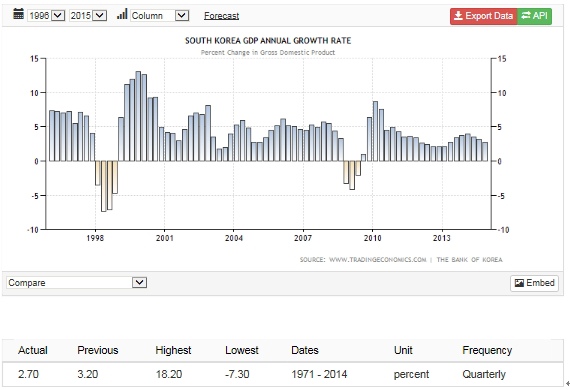Click the 2004 x-axis label

234,238
